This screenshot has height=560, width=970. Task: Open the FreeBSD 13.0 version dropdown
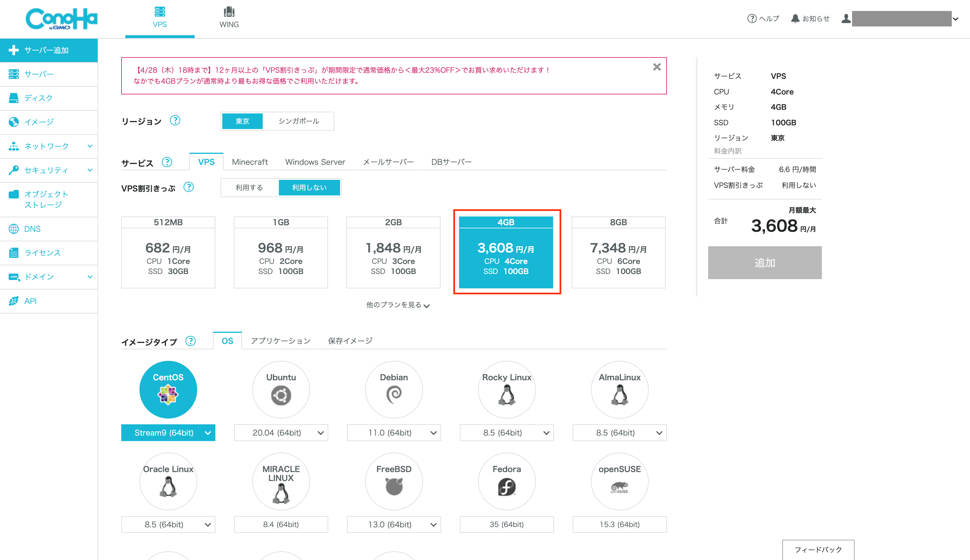pyautogui.click(x=394, y=524)
